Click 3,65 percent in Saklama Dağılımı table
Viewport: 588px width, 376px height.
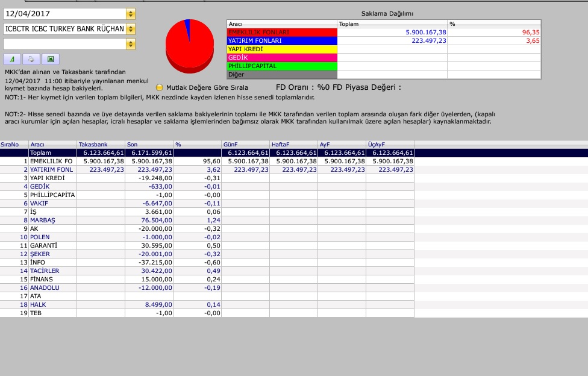click(x=533, y=40)
